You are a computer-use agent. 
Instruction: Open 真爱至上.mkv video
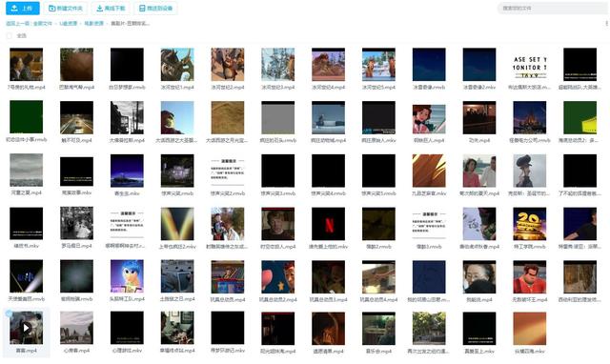coord(479,328)
